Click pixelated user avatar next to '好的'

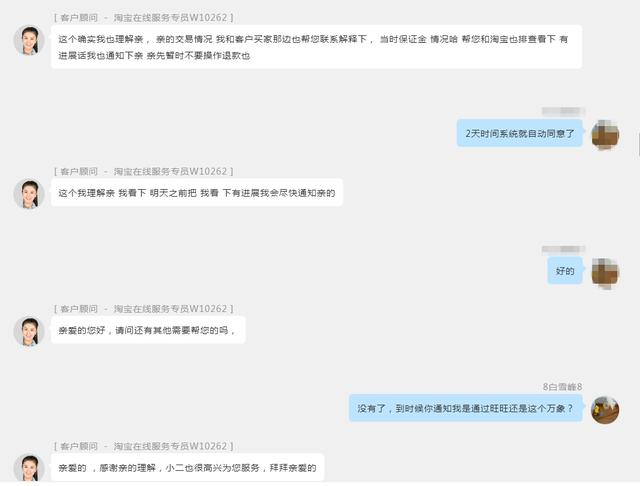click(605, 272)
